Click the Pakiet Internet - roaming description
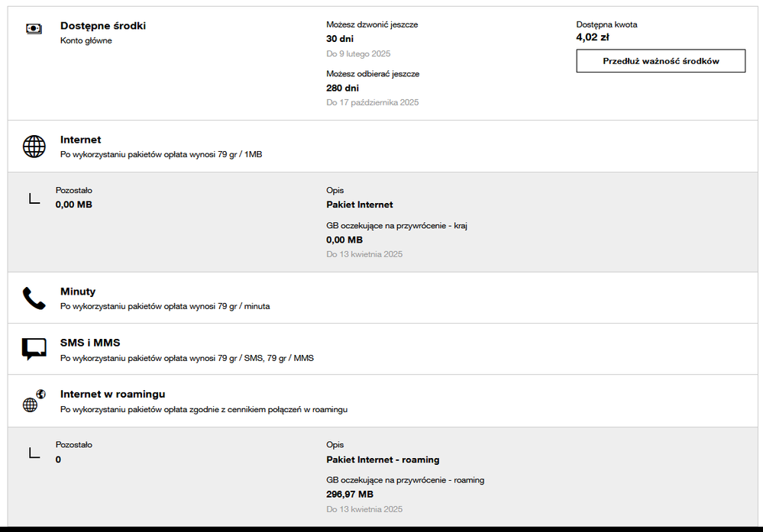Viewport: 763px width, 532px height. tap(383, 459)
